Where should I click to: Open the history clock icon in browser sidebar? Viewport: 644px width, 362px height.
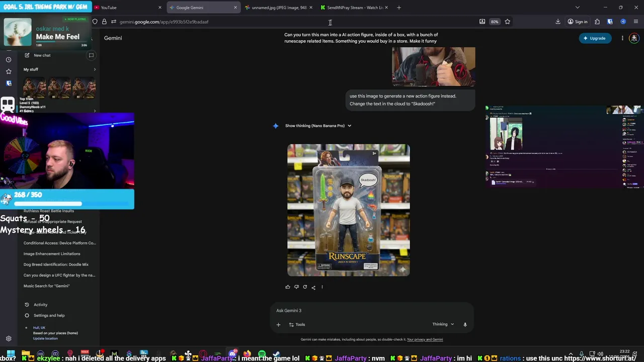(x=9, y=59)
